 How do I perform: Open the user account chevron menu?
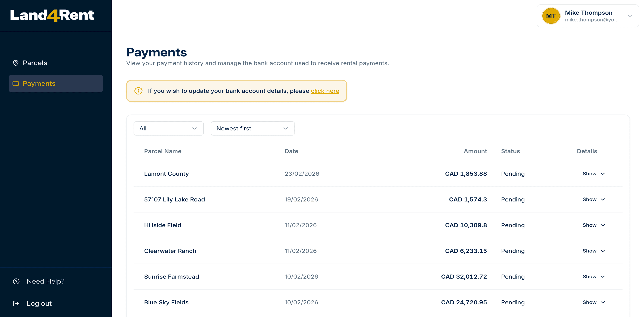[x=630, y=16]
